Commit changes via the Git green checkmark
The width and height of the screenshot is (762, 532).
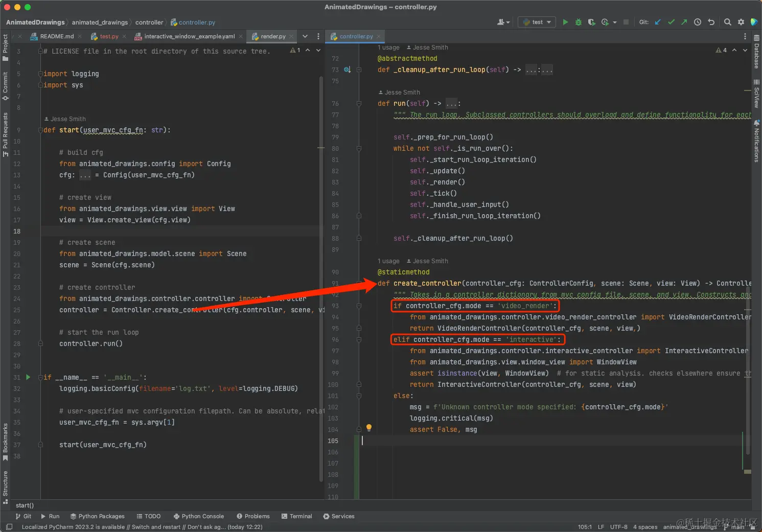[671, 22]
